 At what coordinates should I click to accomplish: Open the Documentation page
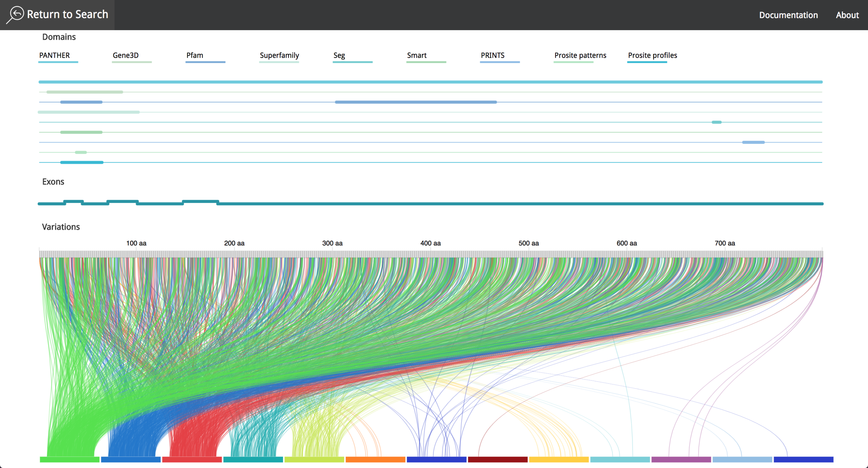click(788, 15)
